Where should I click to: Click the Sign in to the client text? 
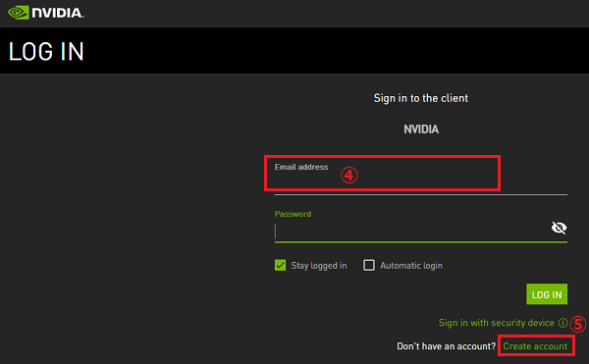421,98
